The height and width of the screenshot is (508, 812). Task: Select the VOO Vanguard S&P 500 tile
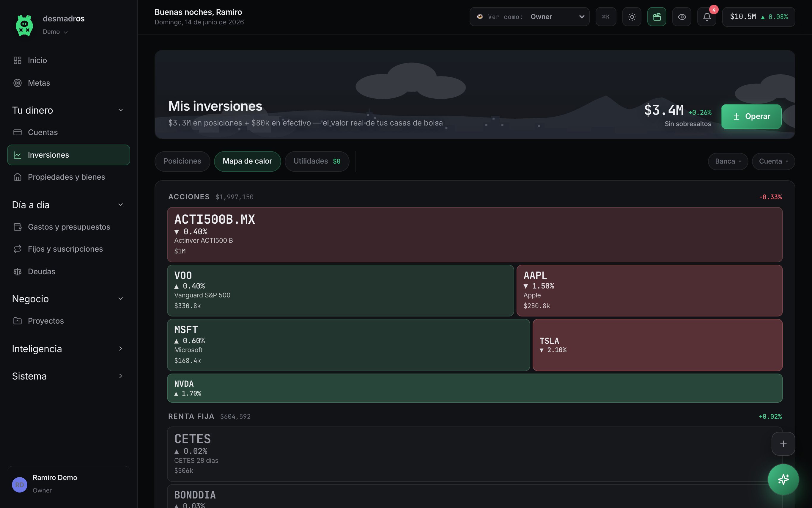coord(340,291)
